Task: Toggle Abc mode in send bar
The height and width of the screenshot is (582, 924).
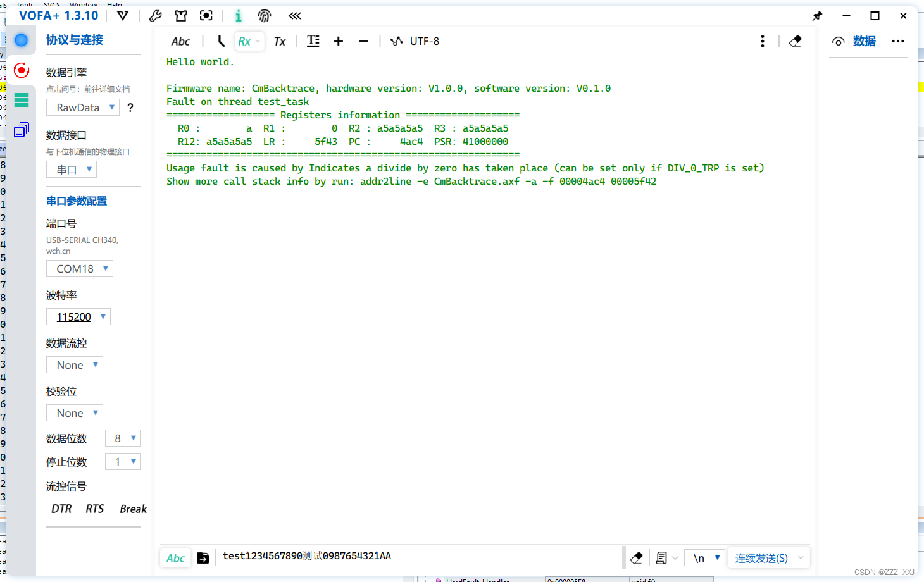Action: pos(175,558)
